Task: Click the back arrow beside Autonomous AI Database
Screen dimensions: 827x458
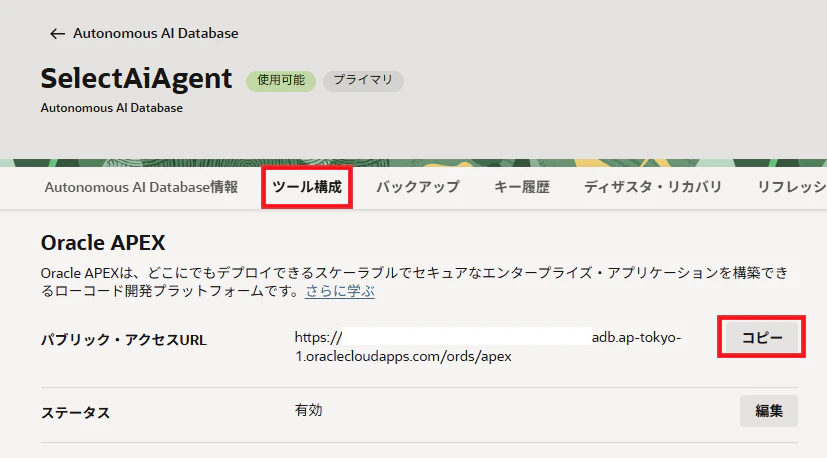Action: click(x=57, y=34)
